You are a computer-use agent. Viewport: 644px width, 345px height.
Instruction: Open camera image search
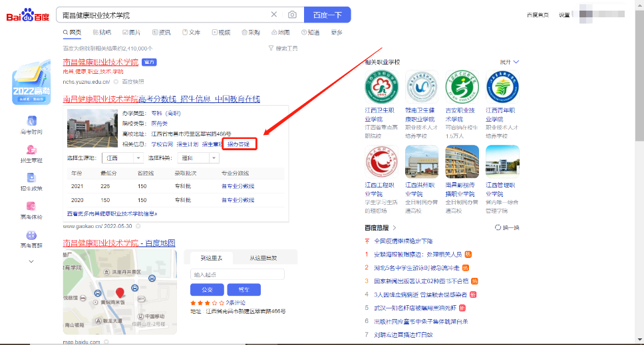[x=292, y=15]
